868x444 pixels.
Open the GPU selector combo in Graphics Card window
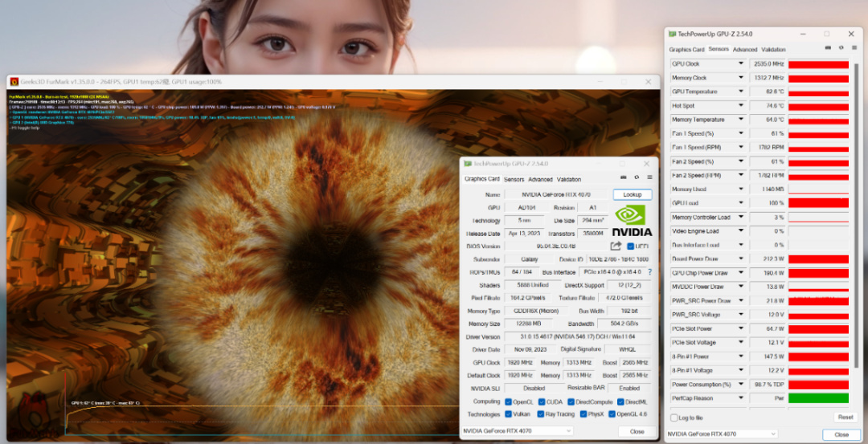(517, 431)
